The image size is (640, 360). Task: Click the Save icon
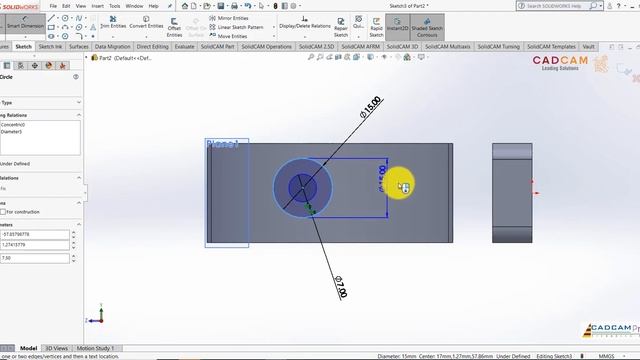[221, 6]
